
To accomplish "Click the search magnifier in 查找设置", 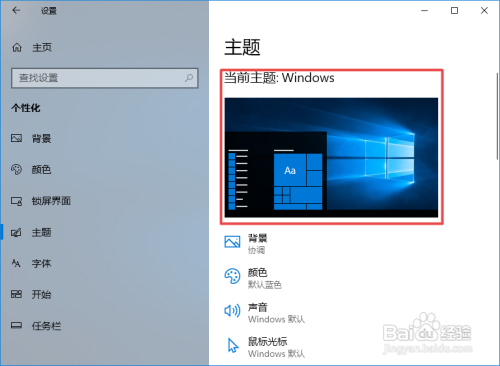I will coord(189,78).
